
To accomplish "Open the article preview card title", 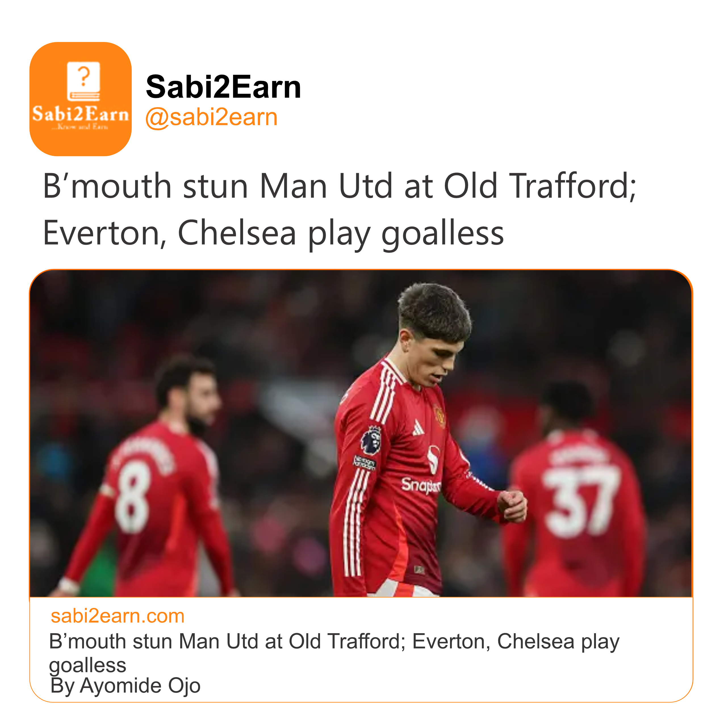I will [334, 642].
